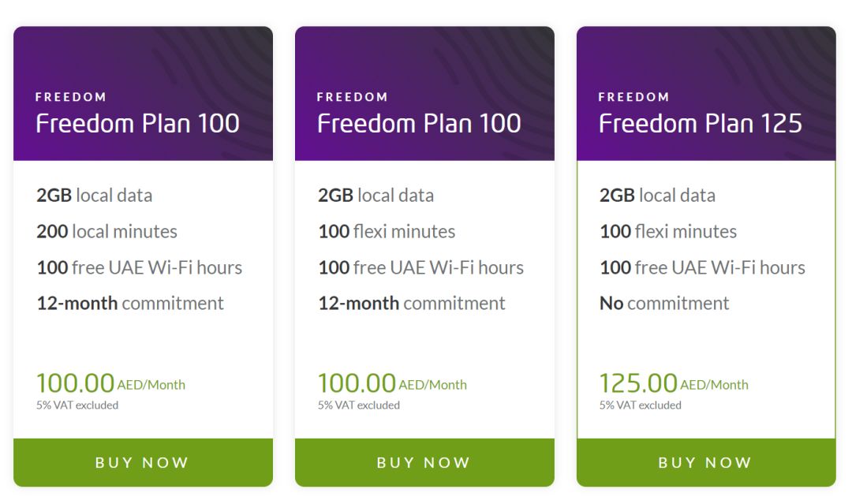Click the 100.00 AED/Month price on first card
This screenshot has height=504, width=852.
click(x=110, y=383)
